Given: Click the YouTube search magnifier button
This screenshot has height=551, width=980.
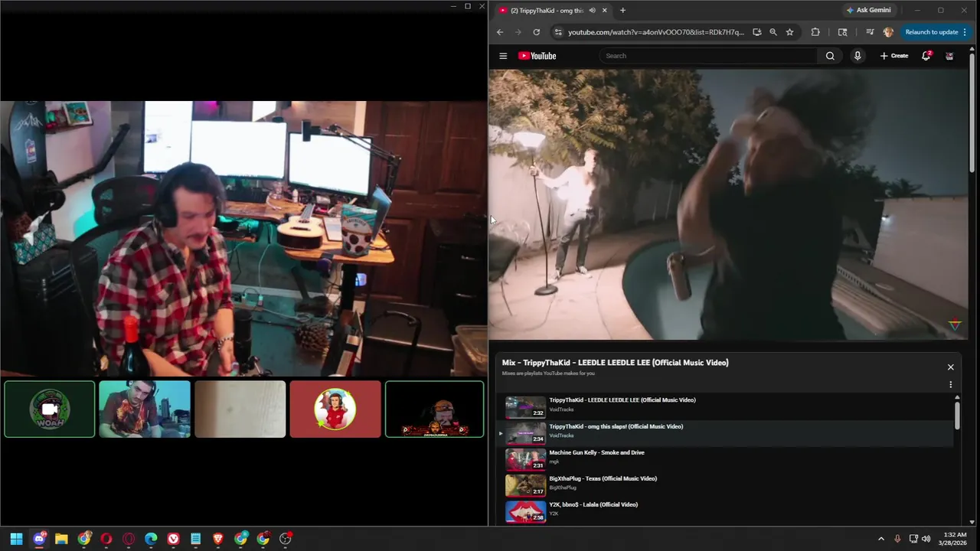Looking at the screenshot, I should pos(830,56).
